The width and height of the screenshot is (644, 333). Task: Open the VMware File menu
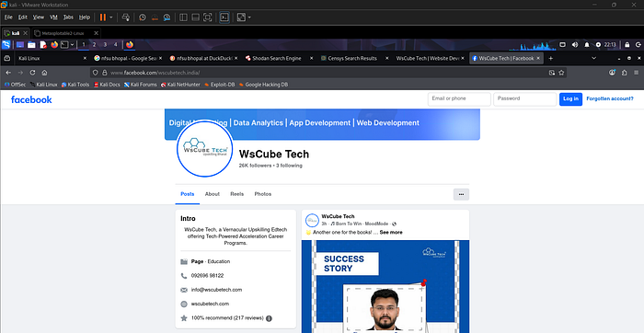tap(8, 17)
